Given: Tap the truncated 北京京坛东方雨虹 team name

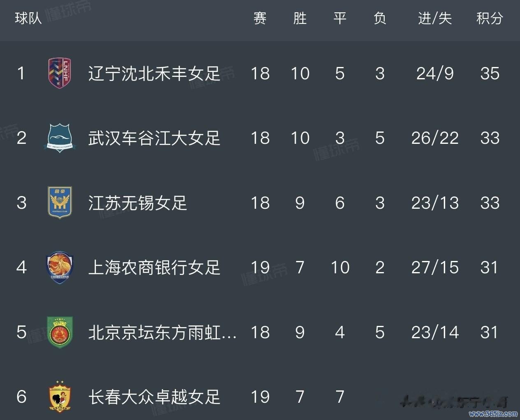Looking at the screenshot, I should click(162, 332).
